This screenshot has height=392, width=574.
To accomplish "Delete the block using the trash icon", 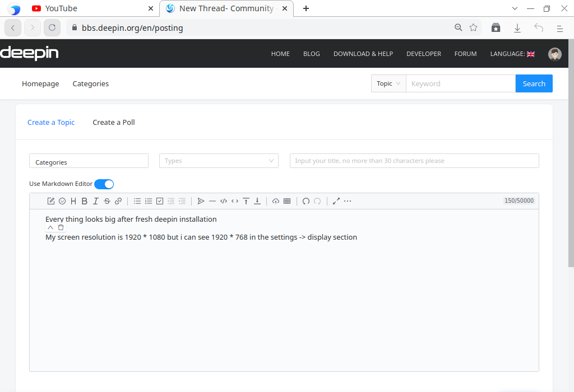I will (x=61, y=227).
